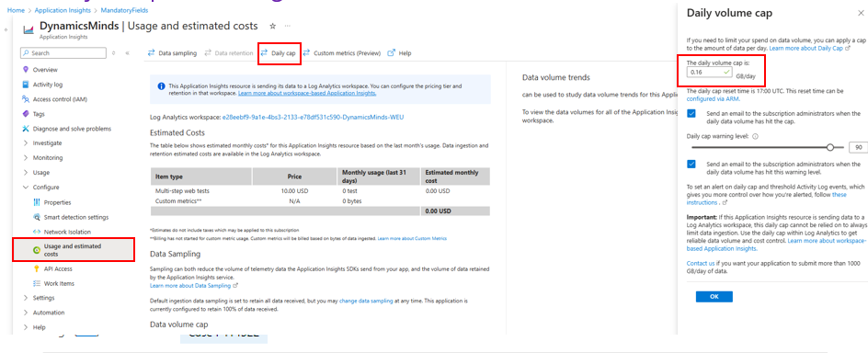Select Usage and estimated costs

74,249
